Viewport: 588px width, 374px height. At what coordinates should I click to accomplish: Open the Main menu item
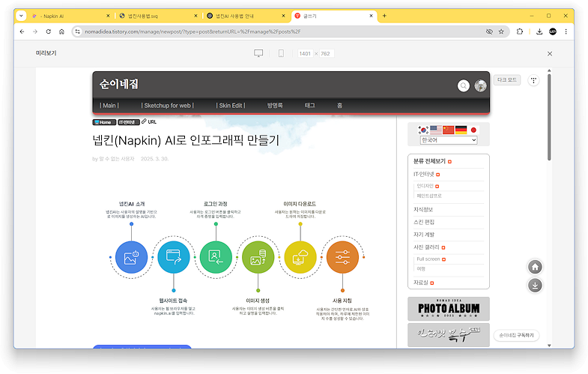tap(109, 106)
